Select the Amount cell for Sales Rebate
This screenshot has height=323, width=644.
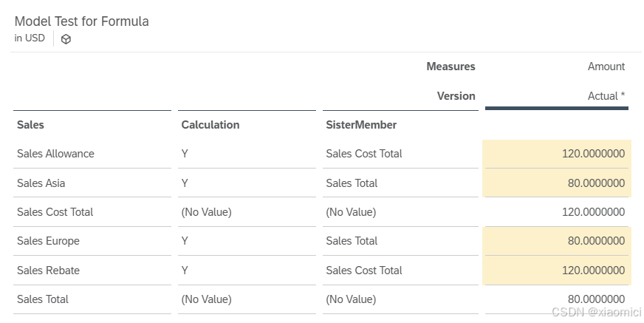tap(557, 271)
